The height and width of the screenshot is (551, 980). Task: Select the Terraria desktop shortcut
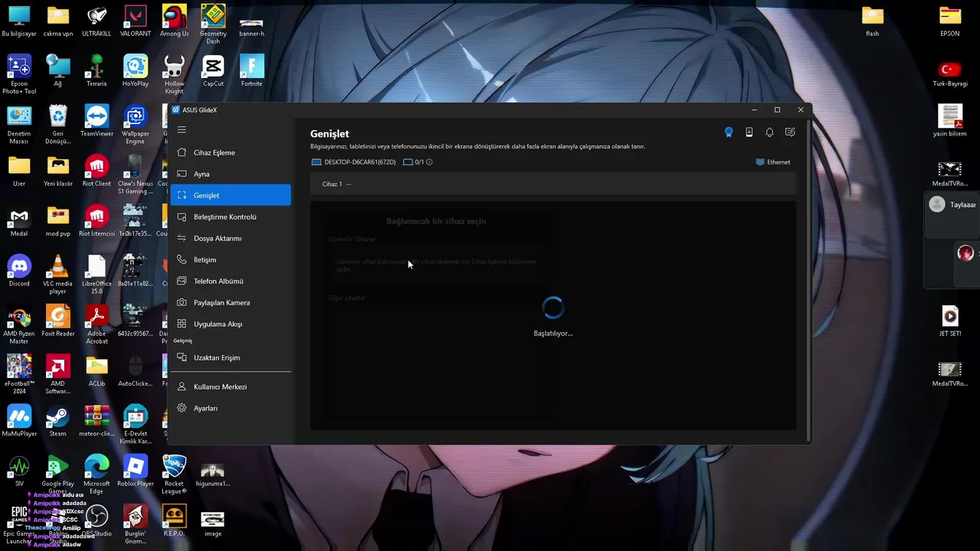pos(96,71)
